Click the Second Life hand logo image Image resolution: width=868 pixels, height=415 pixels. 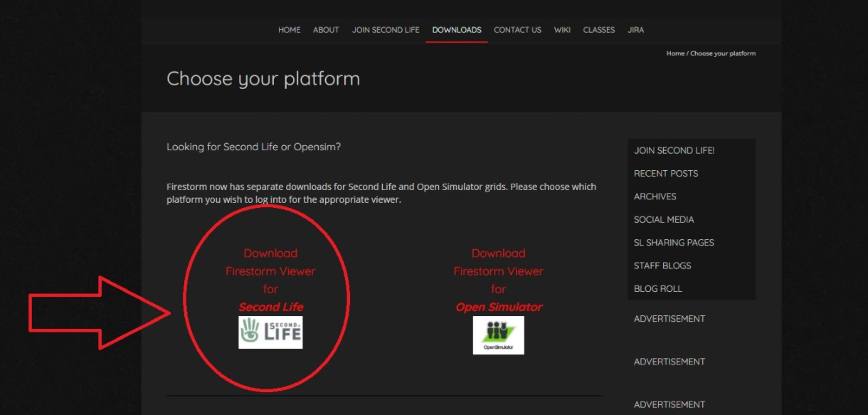pyautogui.click(x=270, y=332)
